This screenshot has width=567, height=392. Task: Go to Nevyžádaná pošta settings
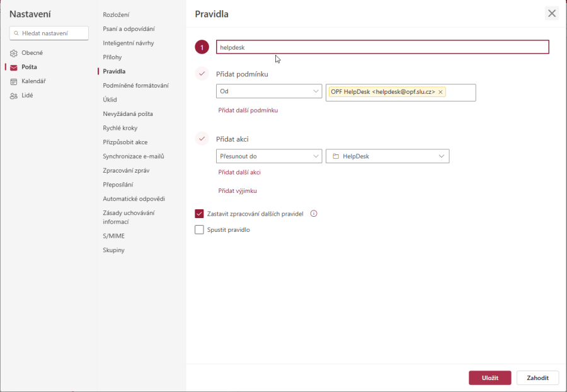[x=128, y=114]
